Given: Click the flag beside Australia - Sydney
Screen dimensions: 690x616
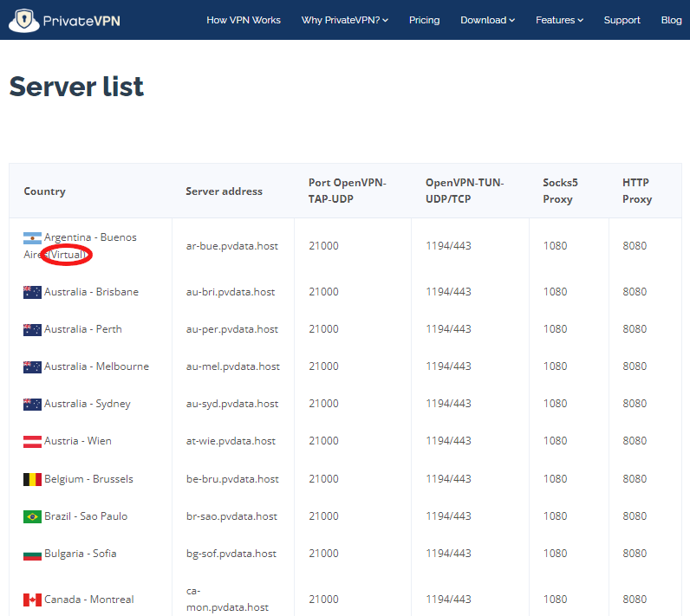Looking at the screenshot, I should click(32, 405).
